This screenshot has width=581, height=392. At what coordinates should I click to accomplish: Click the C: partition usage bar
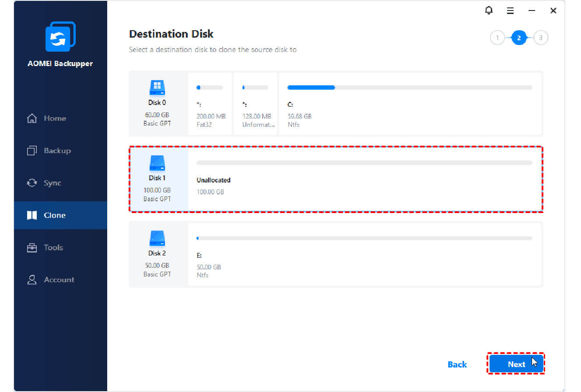coord(409,87)
